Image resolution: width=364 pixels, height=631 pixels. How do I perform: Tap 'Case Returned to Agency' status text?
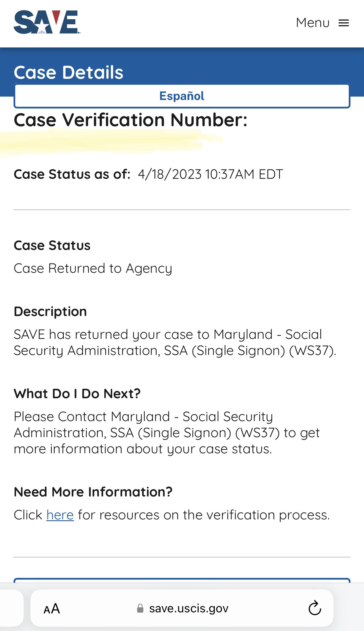tap(93, 268)
